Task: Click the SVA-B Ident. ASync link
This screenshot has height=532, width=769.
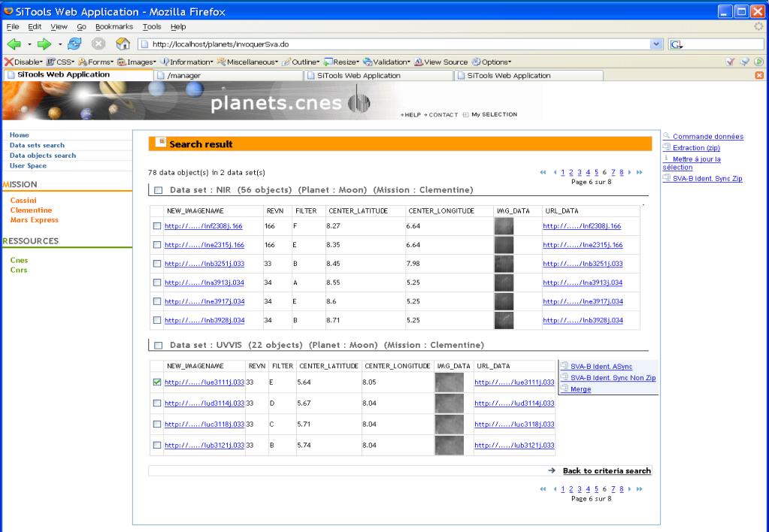Action: (x=601, y=366)
